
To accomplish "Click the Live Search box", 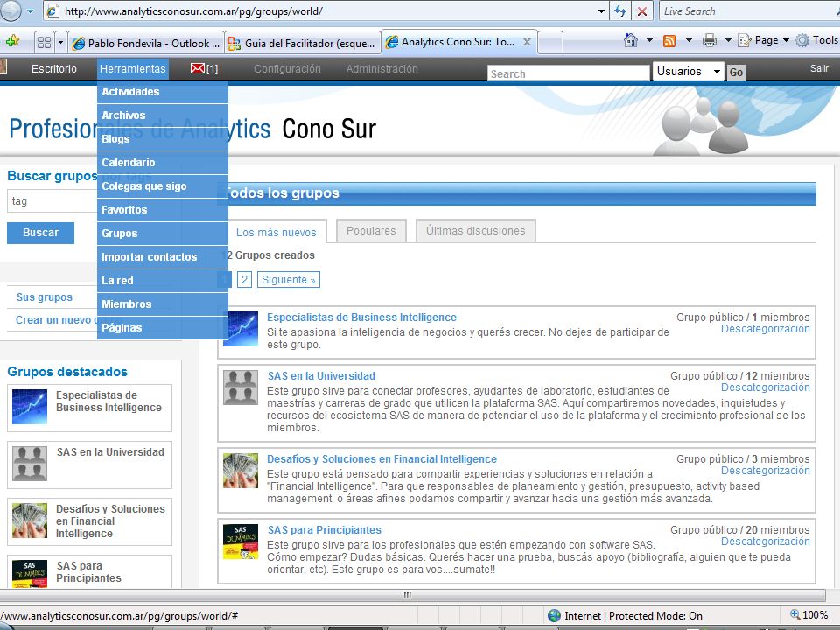I will point(747,10).
